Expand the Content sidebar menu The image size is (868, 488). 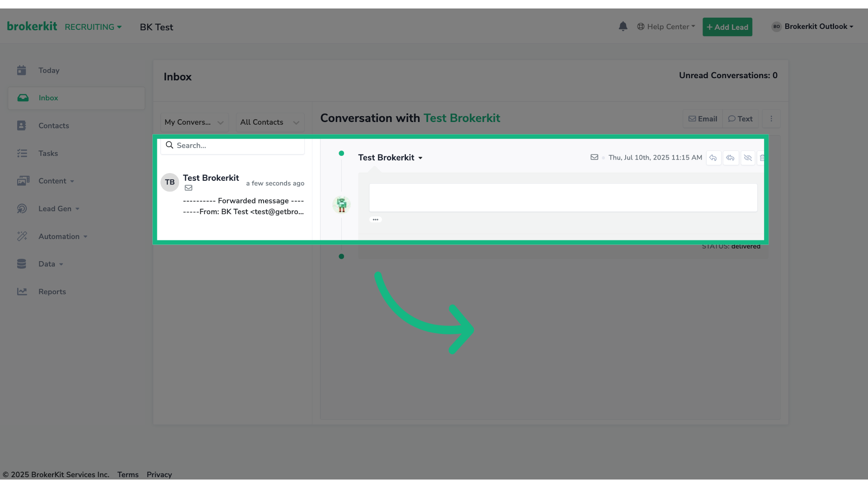(56, 181)
